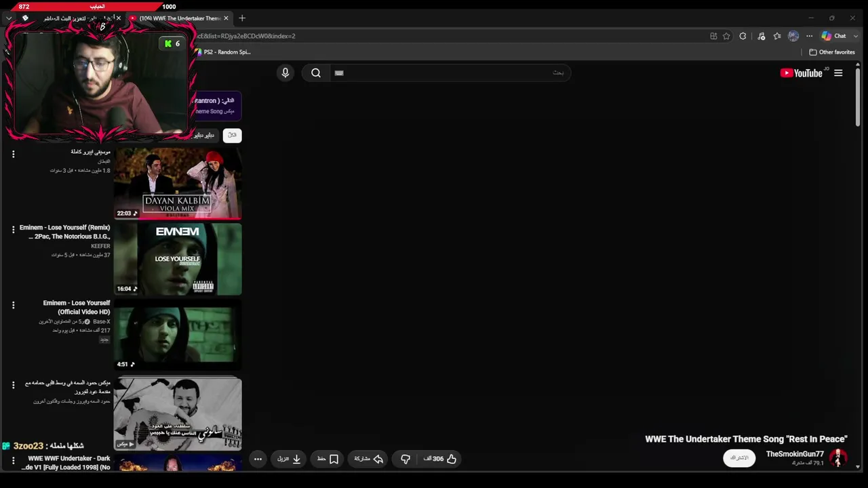This screenshot has height=488, width=868.
Task: Click the media music note toolbar icon
Action: (761, 36)
